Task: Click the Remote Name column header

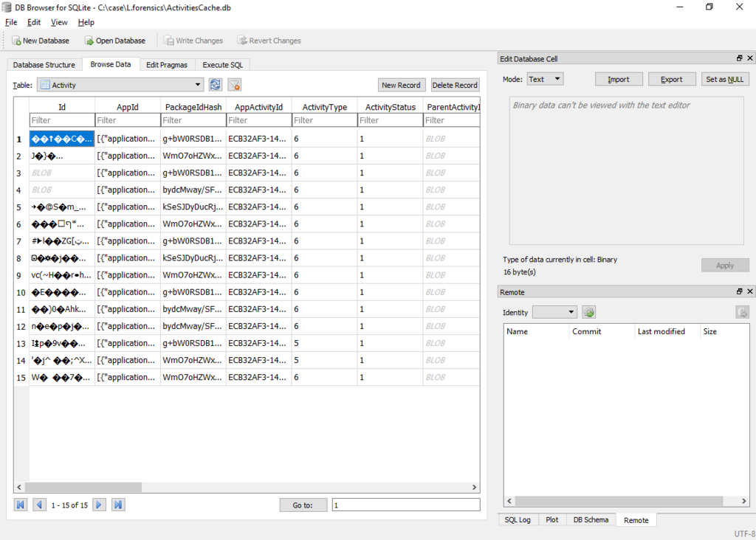Action: coord(536,331)
